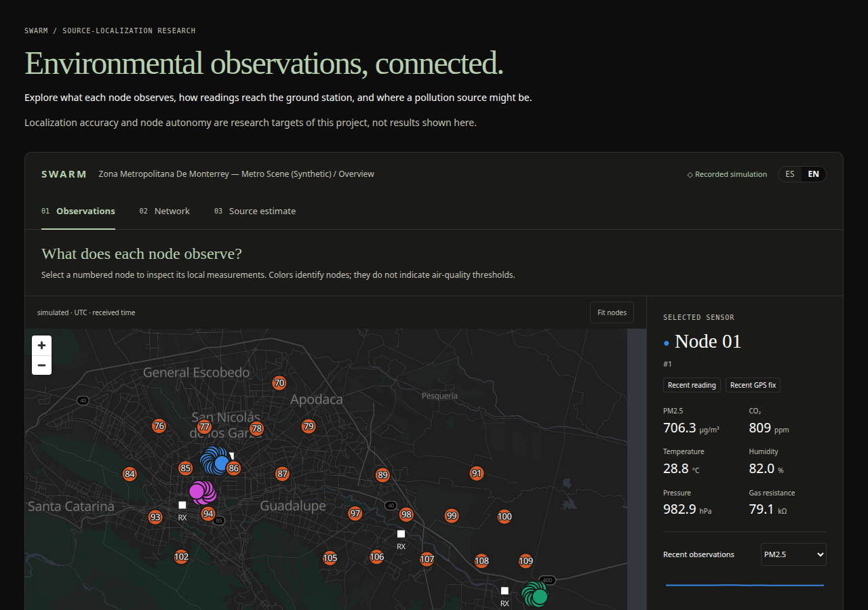This screenshot has height=610, width=868.
Task: Select node marker 106 on map
Action: [x=377, y=557]
